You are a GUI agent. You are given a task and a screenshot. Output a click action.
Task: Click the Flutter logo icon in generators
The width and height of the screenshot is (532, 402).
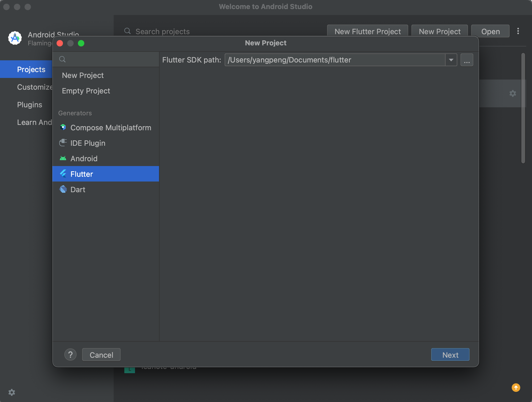(x=63, y=174)
